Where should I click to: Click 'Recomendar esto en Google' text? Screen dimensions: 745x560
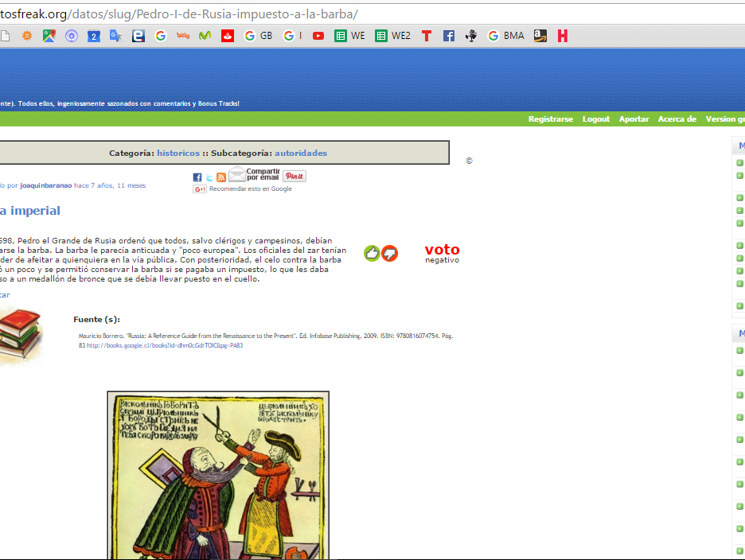pyautogui.click(x=251, y=189)
